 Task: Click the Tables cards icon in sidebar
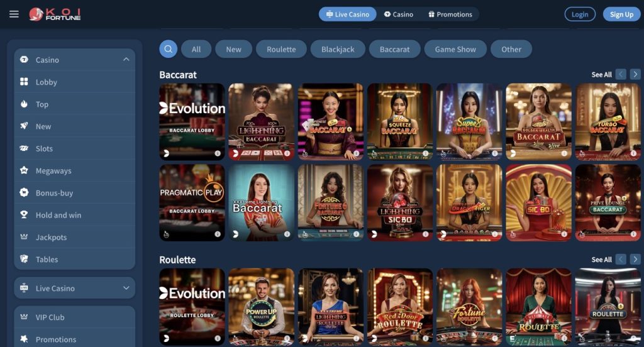click(25, 259)
